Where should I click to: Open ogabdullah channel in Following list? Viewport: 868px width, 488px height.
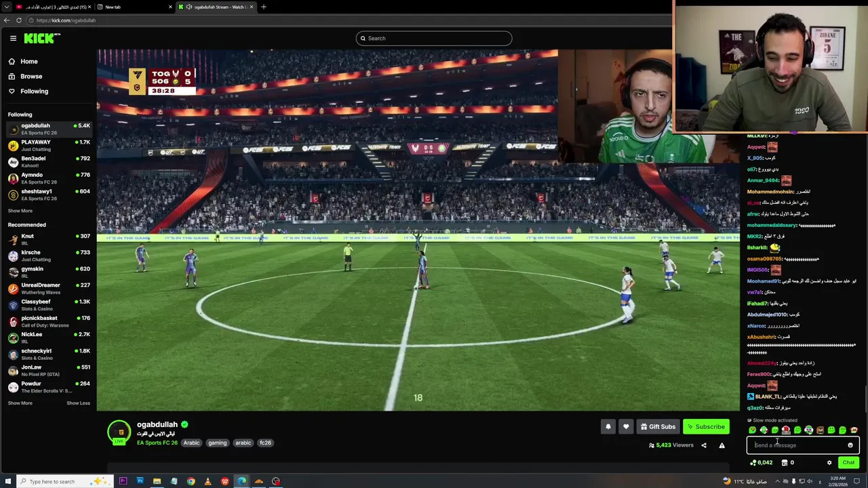pos(49,128)
